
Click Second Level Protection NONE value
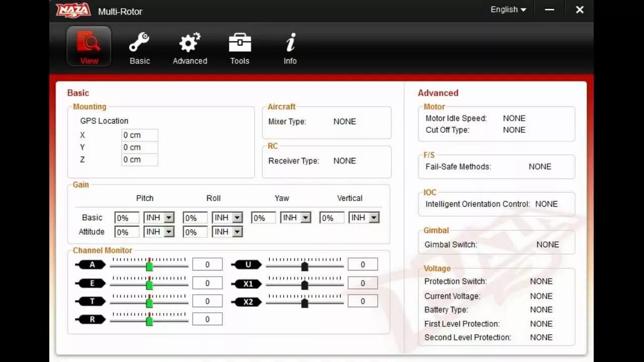[541, 337]
